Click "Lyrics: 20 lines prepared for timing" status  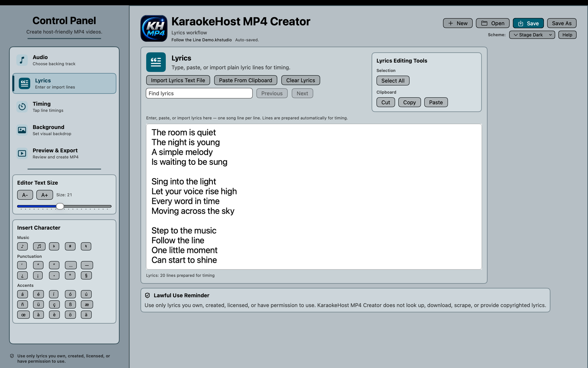coord(180,275)
